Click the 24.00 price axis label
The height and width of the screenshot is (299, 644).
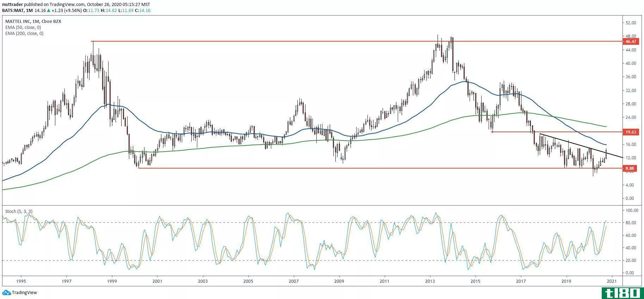coord(631,117)
